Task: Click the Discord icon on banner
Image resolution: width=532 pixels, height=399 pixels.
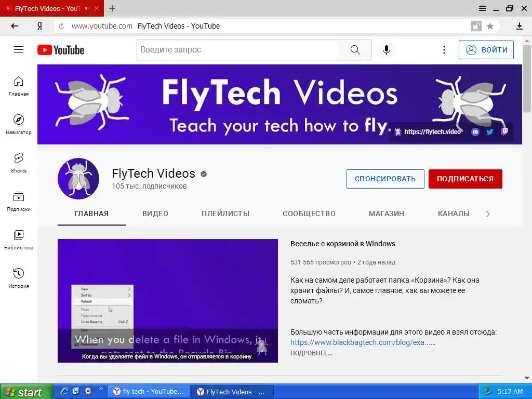Action: click(x=475, y=132)
